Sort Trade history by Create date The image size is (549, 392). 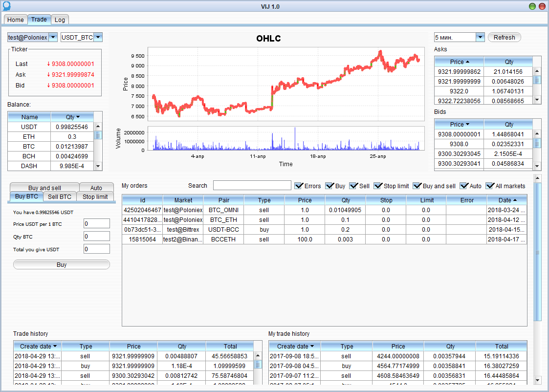tap(37, 346)
